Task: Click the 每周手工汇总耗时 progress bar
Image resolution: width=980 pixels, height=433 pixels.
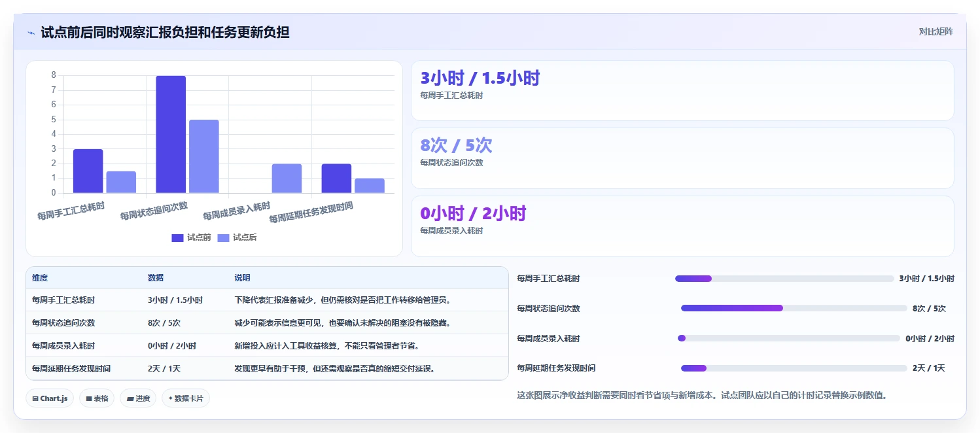Action: point(784,279)
